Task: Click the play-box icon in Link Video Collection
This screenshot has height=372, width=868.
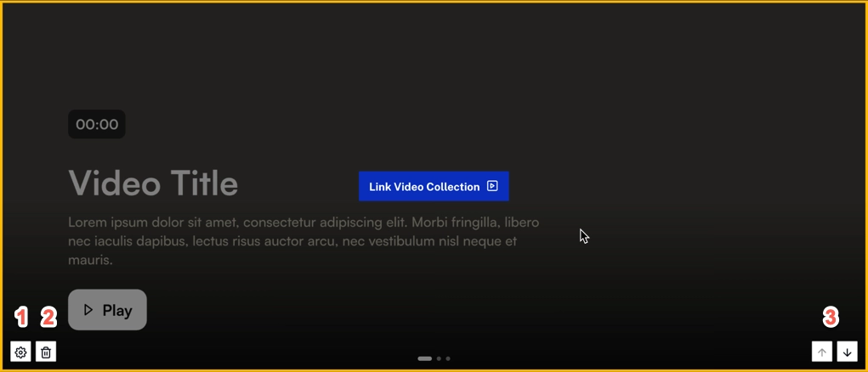Action: coord(492,186)
